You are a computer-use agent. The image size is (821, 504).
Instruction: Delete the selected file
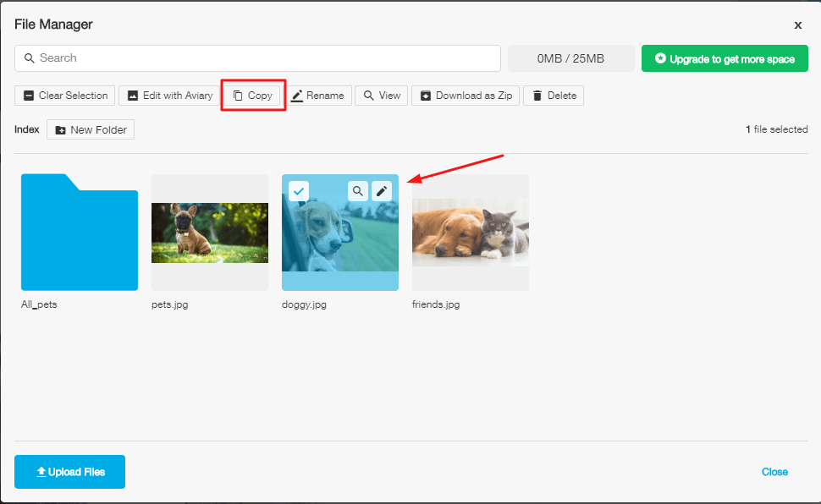click(554, 96)
